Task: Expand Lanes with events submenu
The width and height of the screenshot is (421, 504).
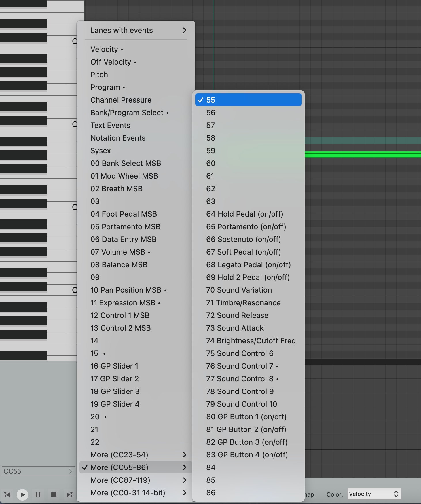Action: coord(136,30)
